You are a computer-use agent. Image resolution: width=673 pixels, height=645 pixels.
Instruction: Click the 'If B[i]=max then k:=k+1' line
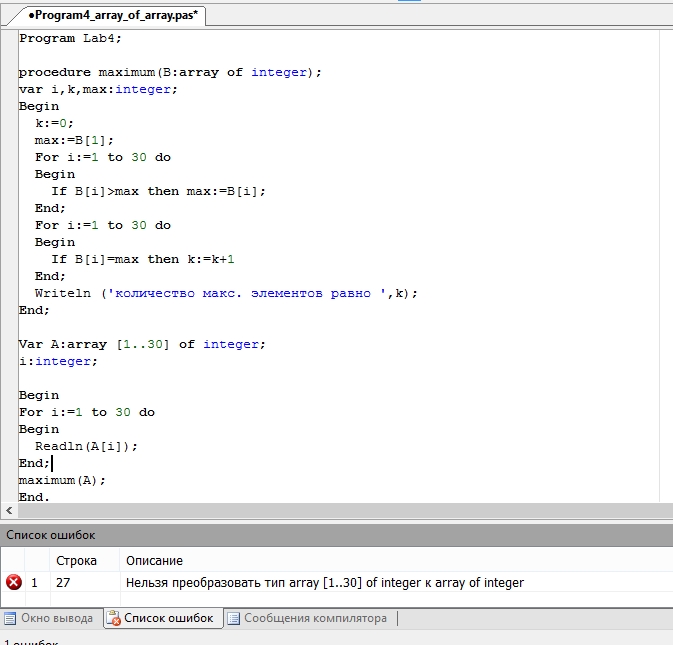coord(142,259)
